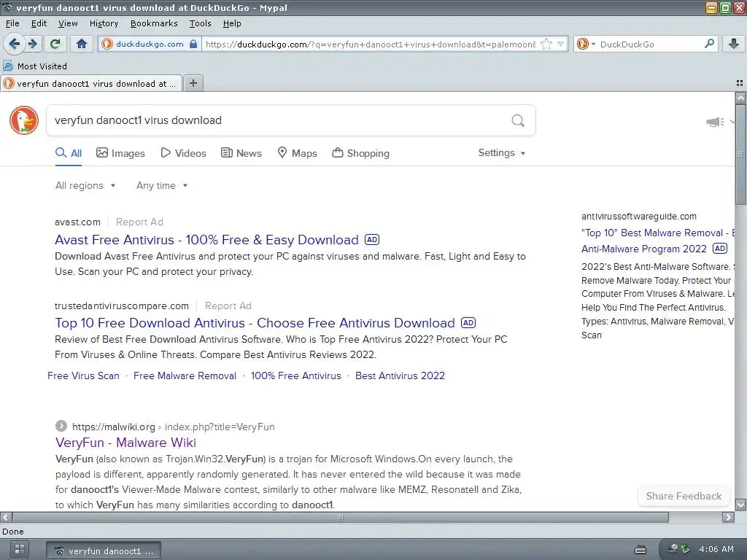Screen dimensions: 747x560
Task: Open the taskbar start menu icon
Action: coord(19,550)
